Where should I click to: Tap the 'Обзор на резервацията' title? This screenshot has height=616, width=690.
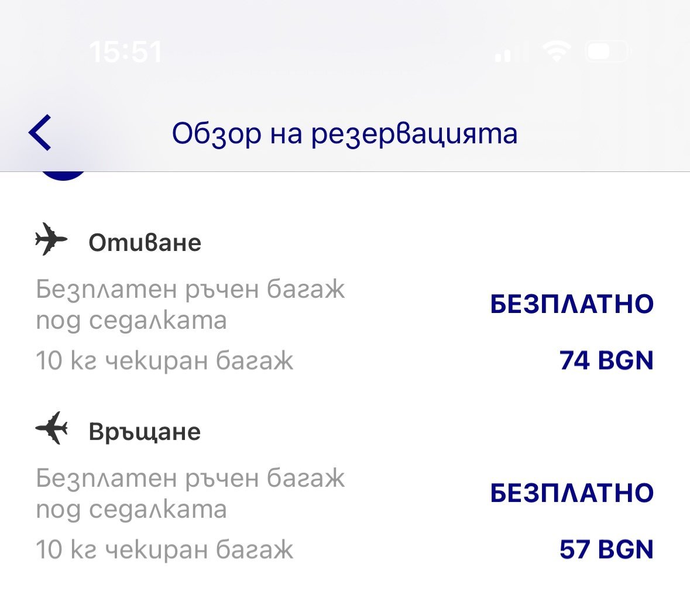(x=345, y=133)
